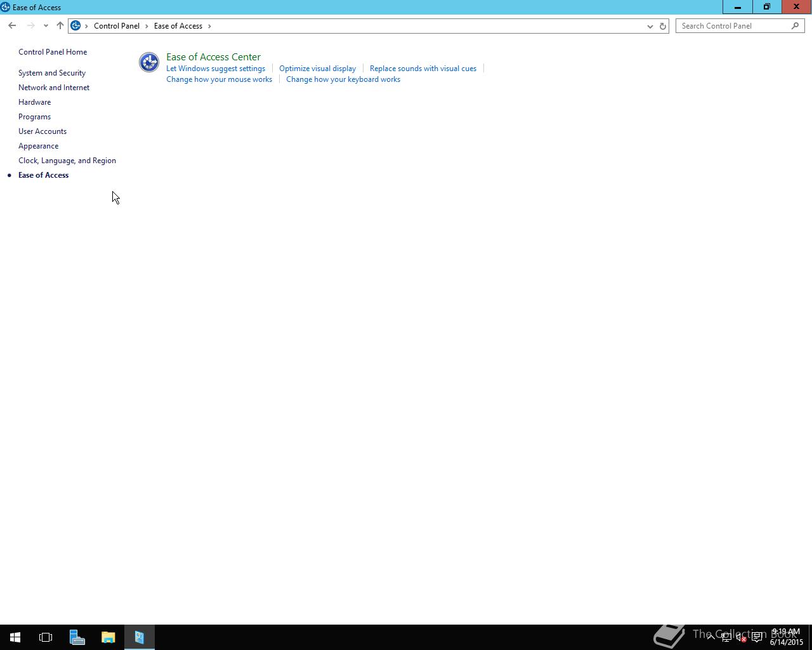Click the search magnifier icon
This screenshot has height=650, width=812.
point(795,26)
